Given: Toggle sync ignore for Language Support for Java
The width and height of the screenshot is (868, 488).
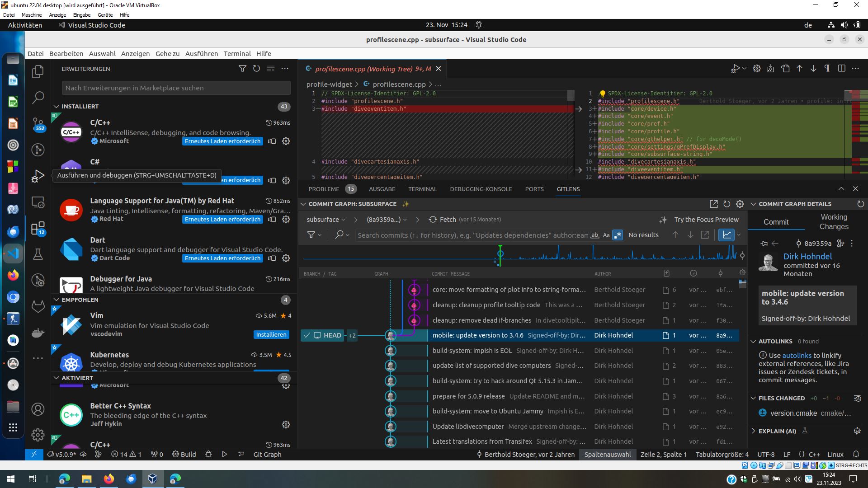Looking at the screenshot, I should (272, 220).
